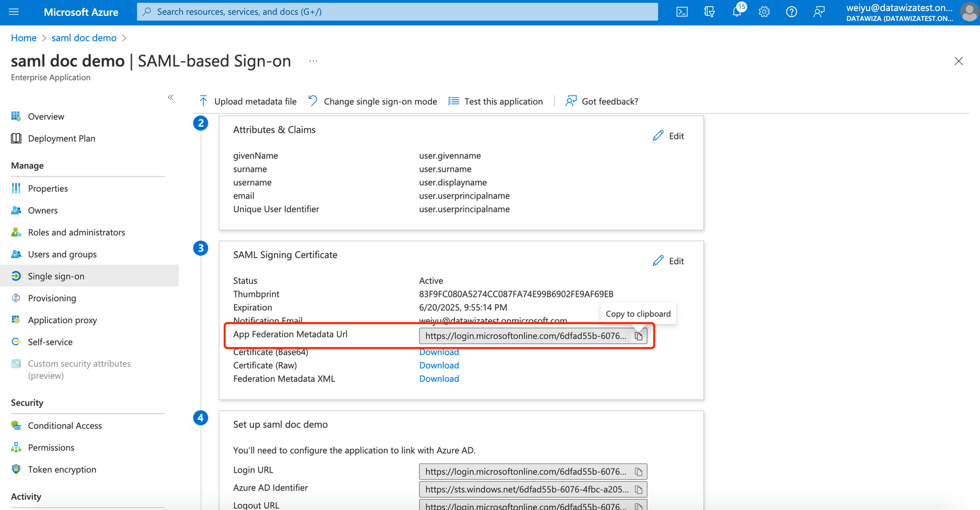Click the user.givenname claim value
The image size is (980, 510).
(450, 156)
